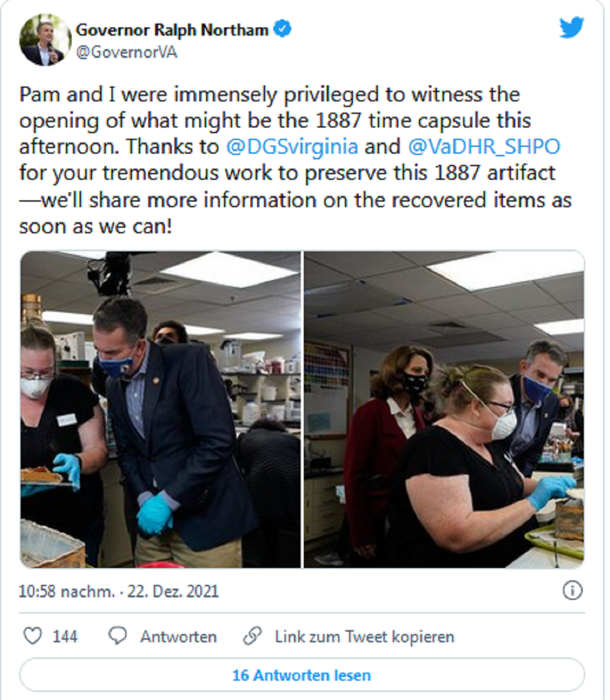
Task: Open Governor Ralph Northam's profile avatar
Action: (45, 40)
